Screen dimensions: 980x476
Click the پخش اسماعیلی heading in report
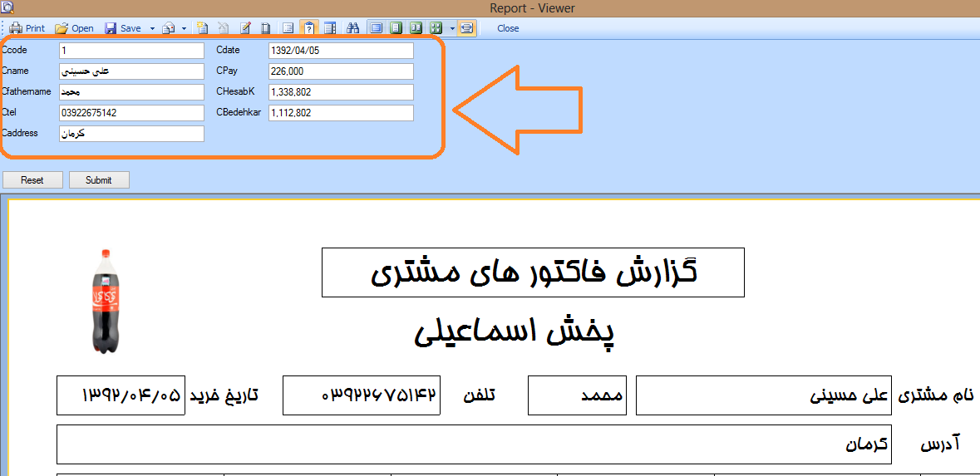pos(515,332)
